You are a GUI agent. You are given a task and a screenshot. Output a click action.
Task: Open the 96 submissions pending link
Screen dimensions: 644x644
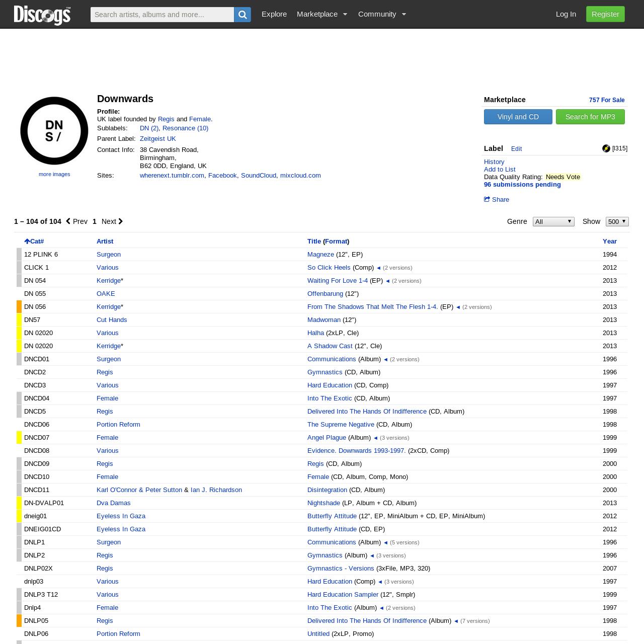point(522,185)
